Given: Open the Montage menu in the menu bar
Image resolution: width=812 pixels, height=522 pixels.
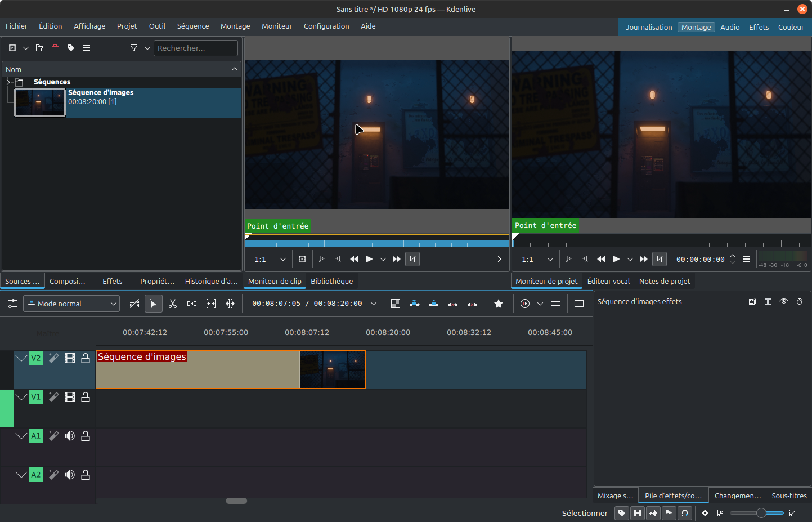Looking at the screenshot, I should coord(235,26).
